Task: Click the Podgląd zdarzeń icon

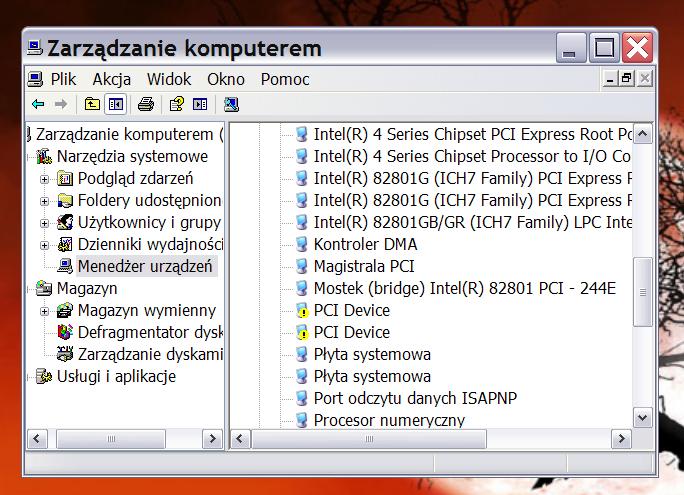Action: point(65,178)
